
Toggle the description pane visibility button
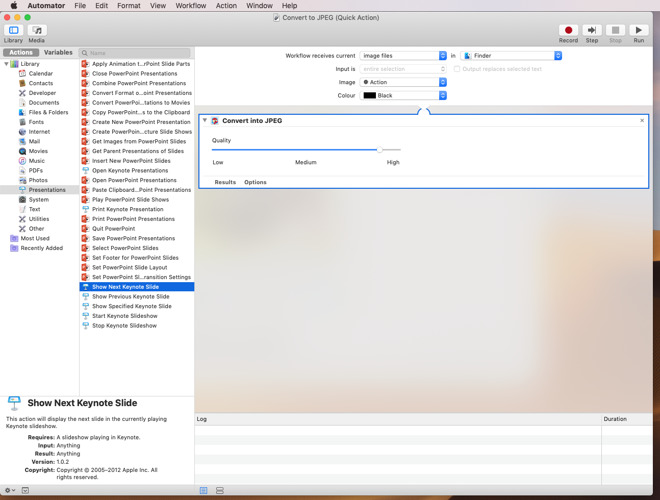coord(25,490)
